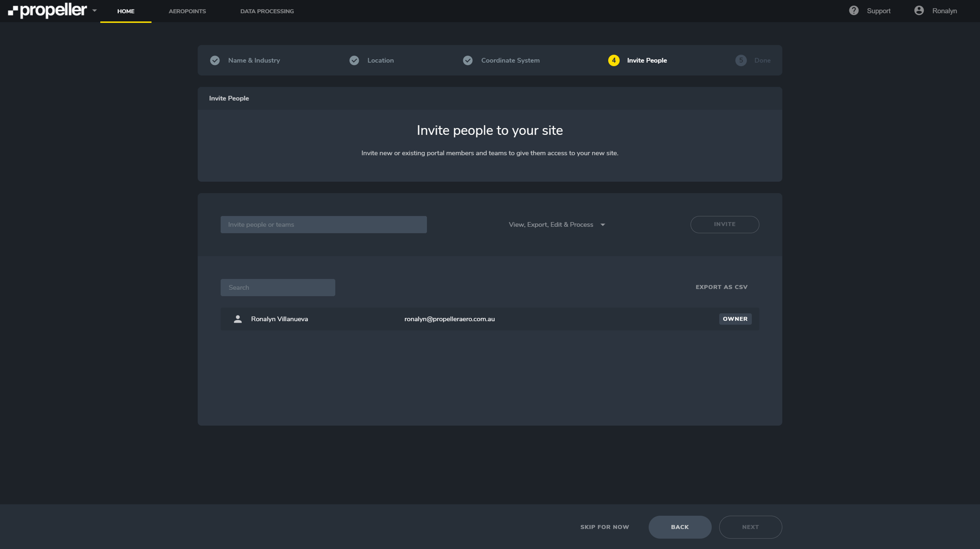Open the Support link
The height and width of the screenshot is (549, 980).
(x=878, y=11)
